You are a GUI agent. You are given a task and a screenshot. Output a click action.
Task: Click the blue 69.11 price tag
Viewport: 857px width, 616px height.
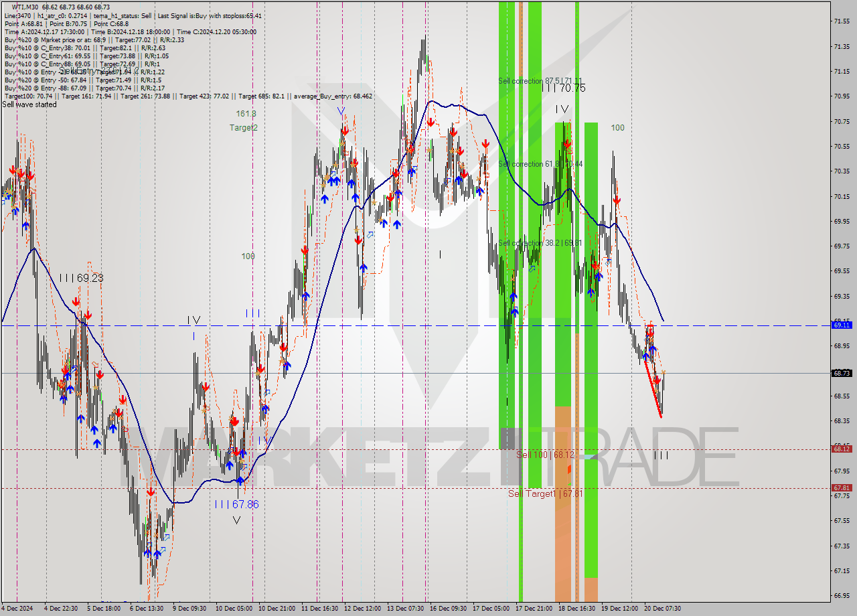point(842,325)
